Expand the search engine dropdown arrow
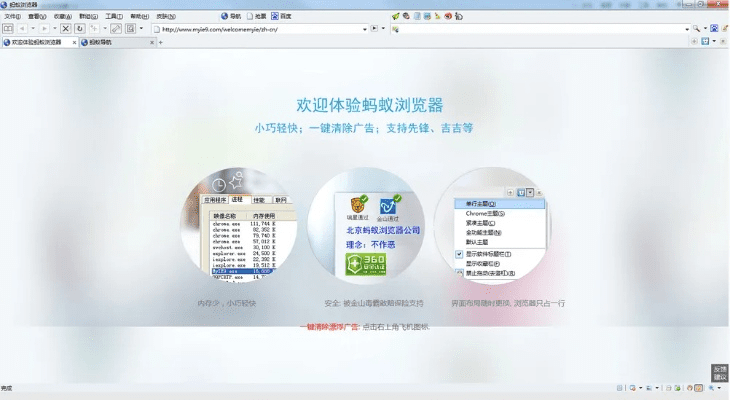 point(705,29)
